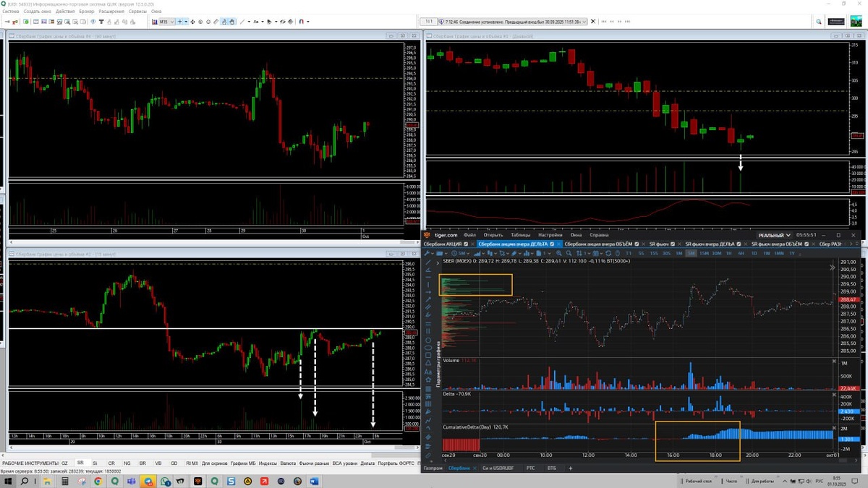
Task: Select the star marker tool in tiger.com sidebar
Action: [x=428, y=380]
